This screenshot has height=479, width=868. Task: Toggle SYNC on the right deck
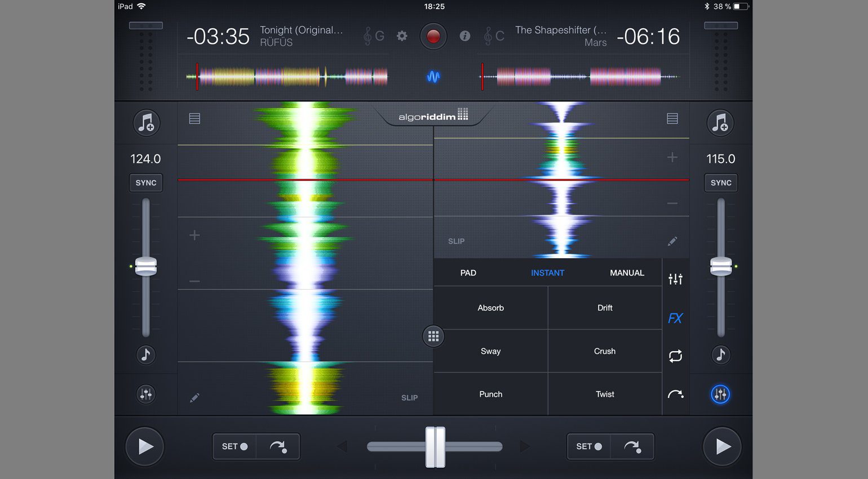click(x=721, y=183)
